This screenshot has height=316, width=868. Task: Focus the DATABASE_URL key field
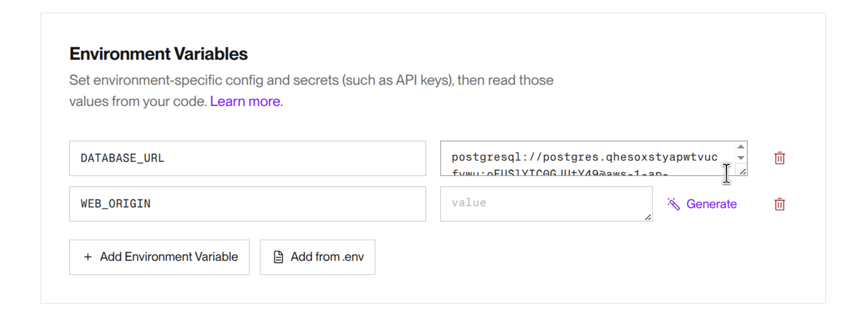247,158
